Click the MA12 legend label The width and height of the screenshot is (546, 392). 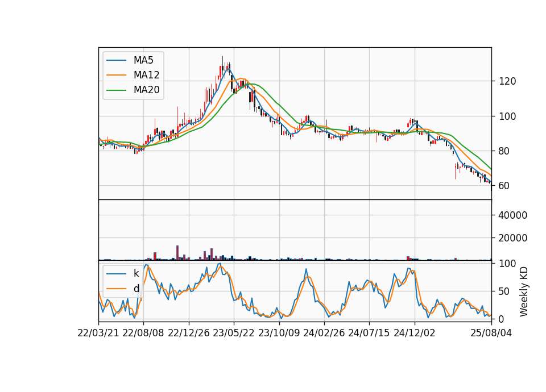[146, 75]
